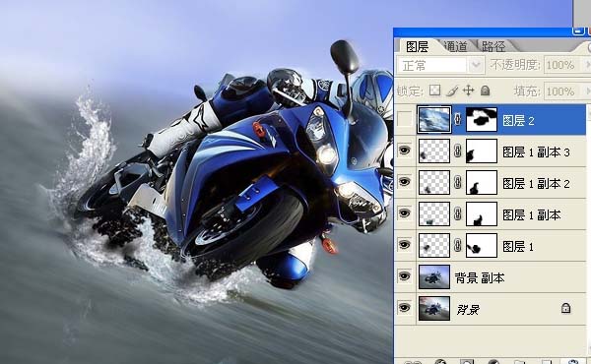Click the lock all padlock icon
591x364 pixels.
coord(485,91)
